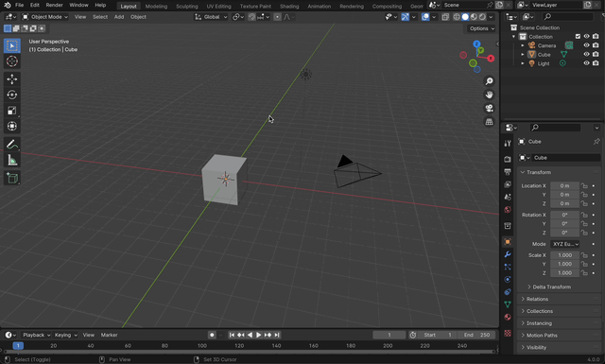605x364 pixels.
Task: Select the Scale tool
Action: point(12,111)
